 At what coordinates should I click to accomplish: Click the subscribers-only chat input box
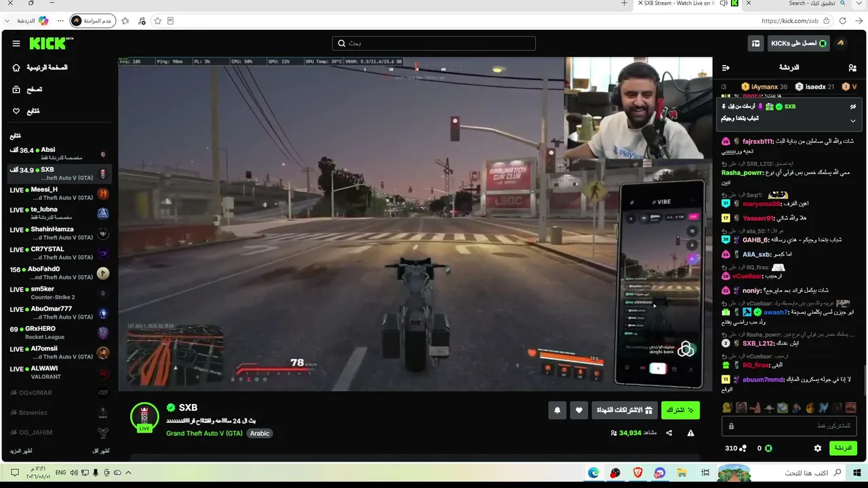click(790, 426)
